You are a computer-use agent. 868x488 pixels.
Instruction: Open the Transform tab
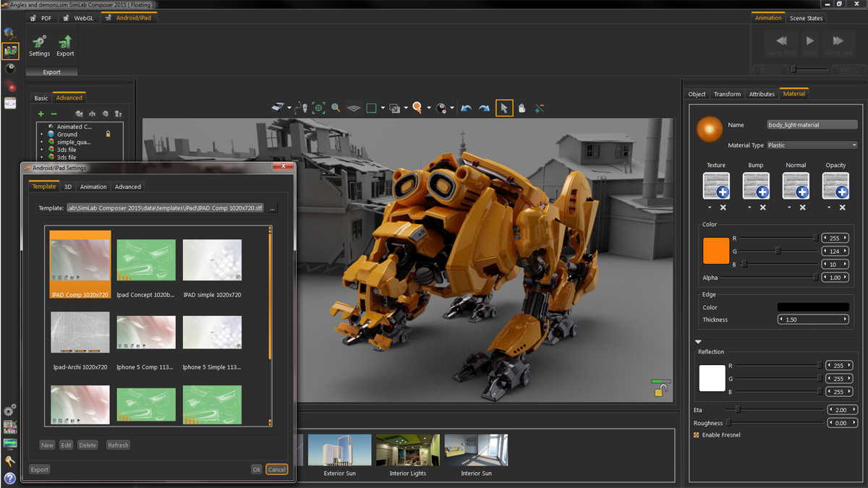(727, 94)
